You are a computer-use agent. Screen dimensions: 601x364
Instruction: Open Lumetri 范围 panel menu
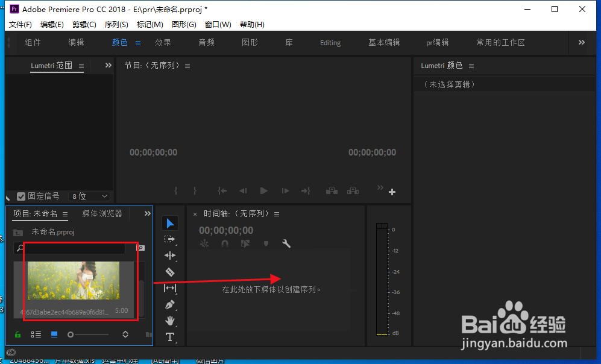81,66
